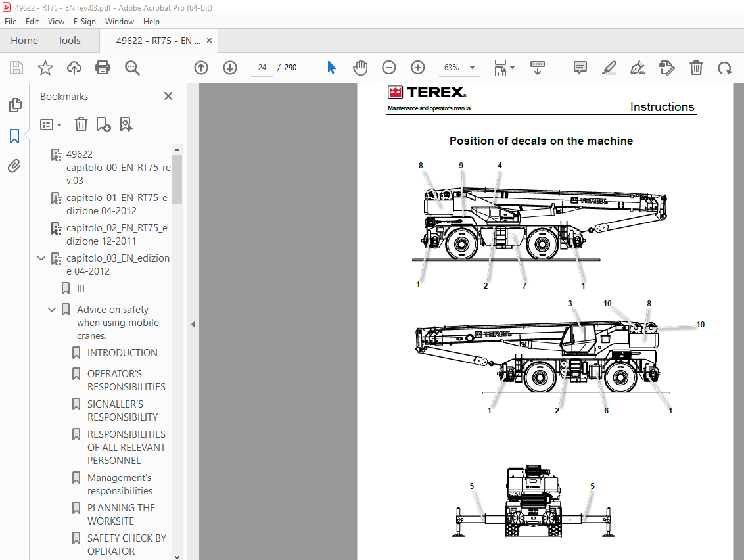Viewport: 744px width, 560px height.
Task: Open the E-Sign menu
Action: coord(85,21)
